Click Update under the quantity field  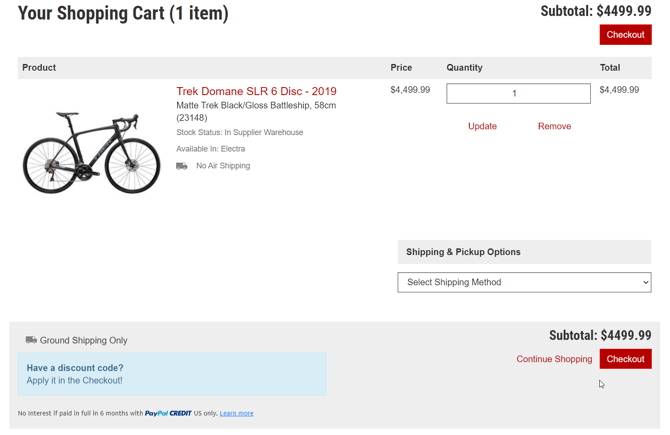point(482,126)
